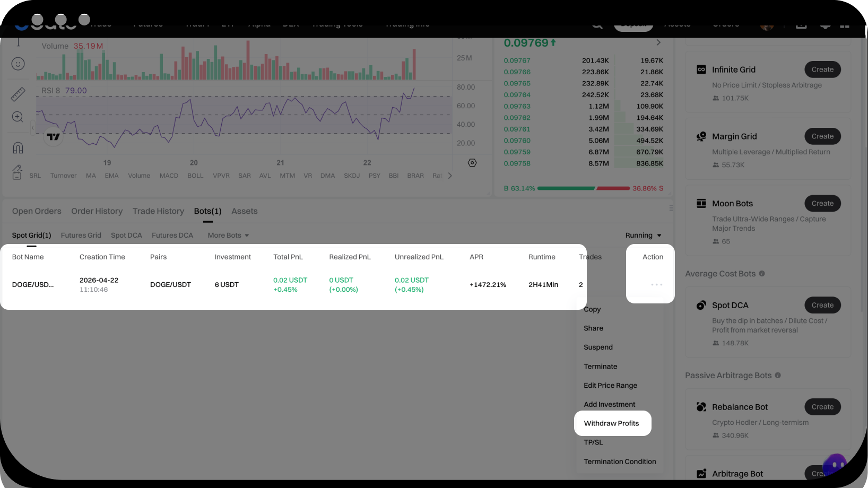The width and height of the screenshot is (868, 488).
Task: Open chart settings hexagon icon
Action: coord(472,163)
